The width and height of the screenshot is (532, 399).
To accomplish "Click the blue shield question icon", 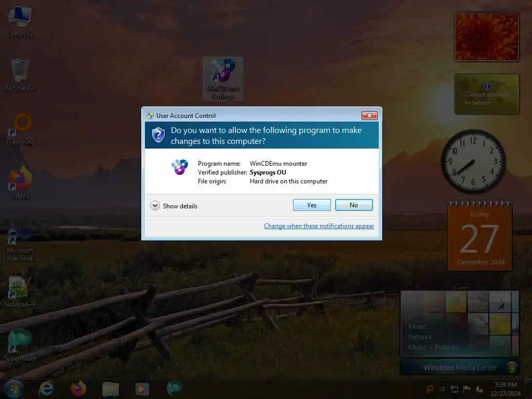I will pos(158,135).
